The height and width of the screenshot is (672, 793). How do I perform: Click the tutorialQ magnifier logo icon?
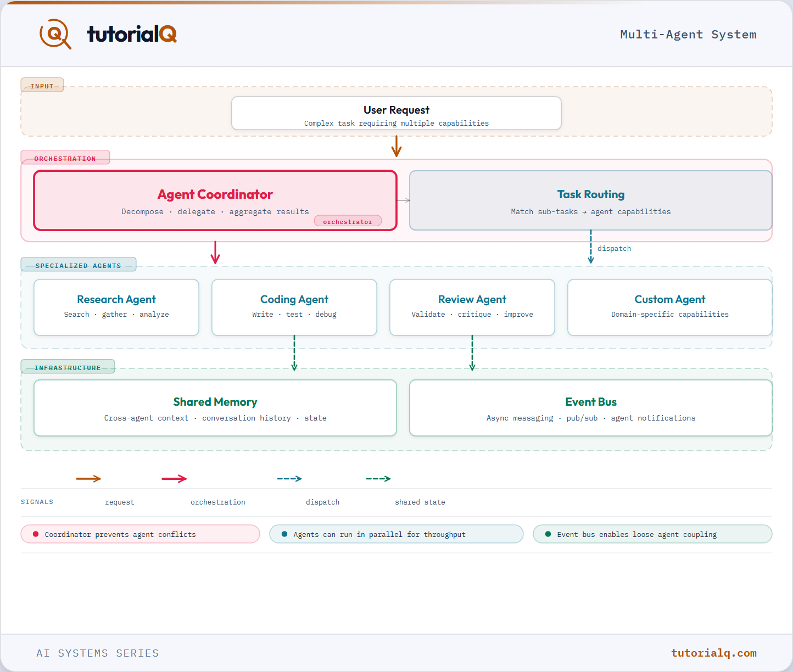pyautogui.click(x=55, y=34)
